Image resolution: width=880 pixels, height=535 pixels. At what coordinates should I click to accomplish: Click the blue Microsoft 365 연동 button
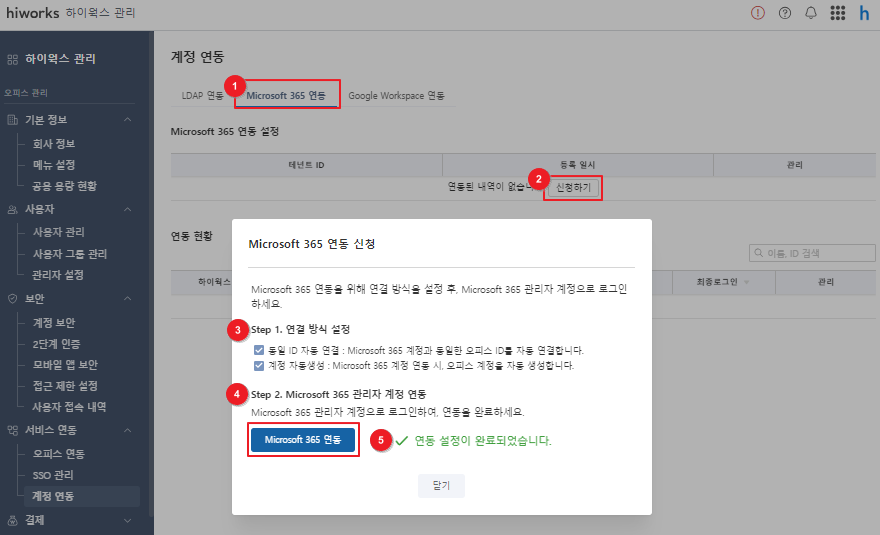303,440
